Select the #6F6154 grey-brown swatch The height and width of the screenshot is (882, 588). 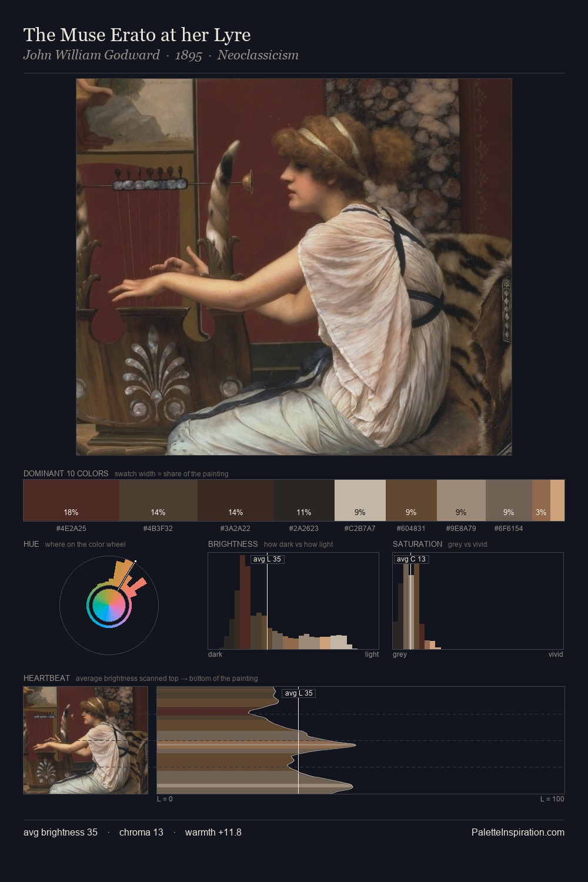click(509, 500)
